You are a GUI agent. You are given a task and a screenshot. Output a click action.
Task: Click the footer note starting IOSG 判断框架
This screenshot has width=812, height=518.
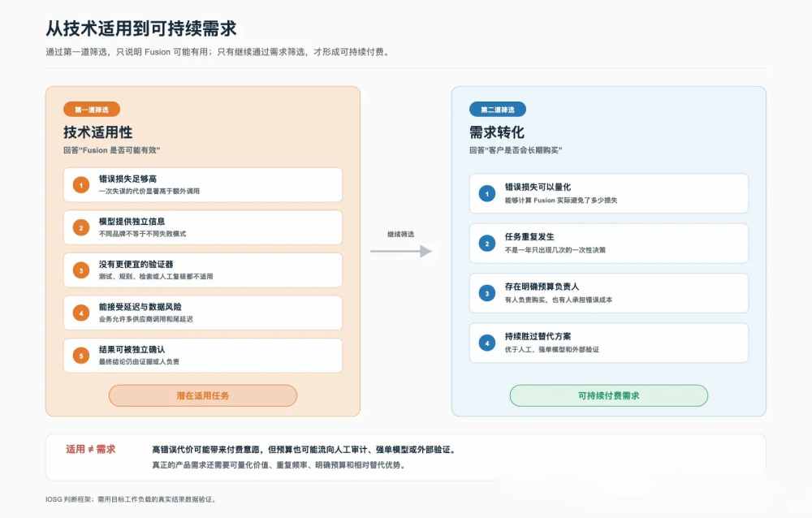(131, 499)
